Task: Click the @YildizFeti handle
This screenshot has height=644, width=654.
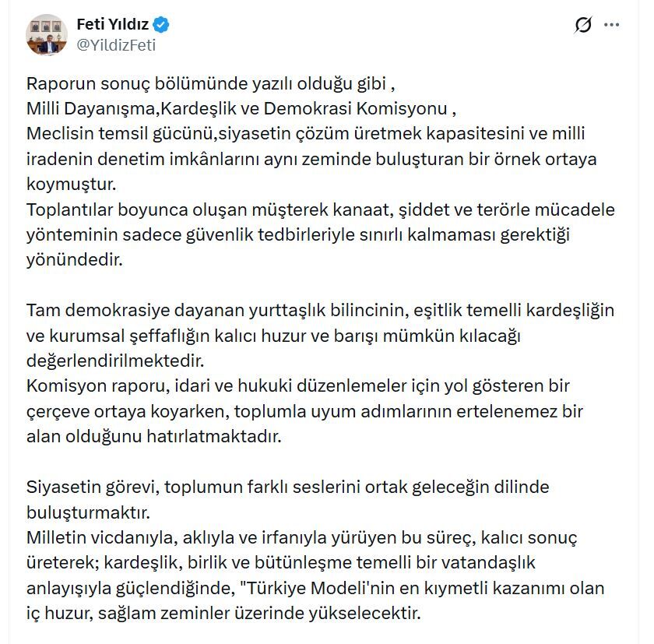Action: (117, 44)
